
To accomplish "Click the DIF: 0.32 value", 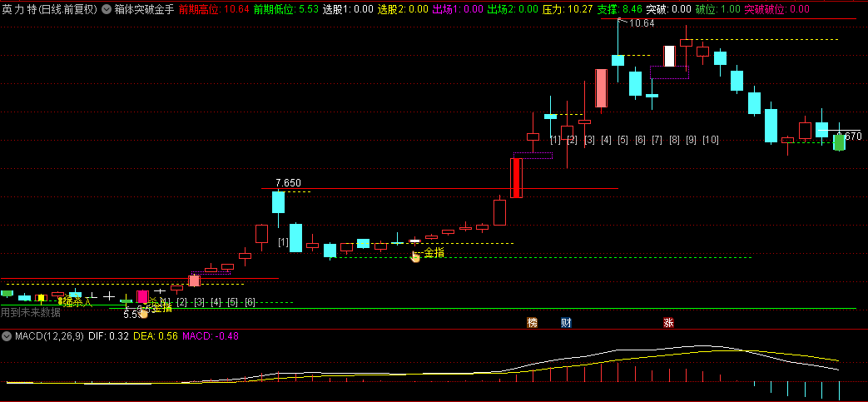I will (x=108, y=336).
